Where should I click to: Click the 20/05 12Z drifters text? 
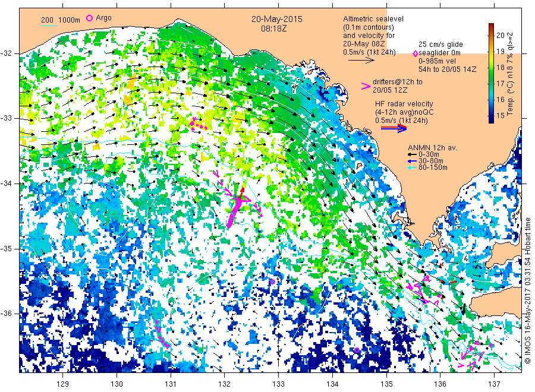point(389,90)
